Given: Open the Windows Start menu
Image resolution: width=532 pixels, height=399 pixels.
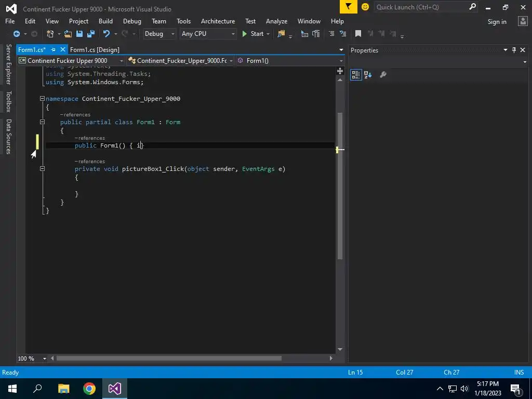Looking at the screenshot, I should point(12,389).
